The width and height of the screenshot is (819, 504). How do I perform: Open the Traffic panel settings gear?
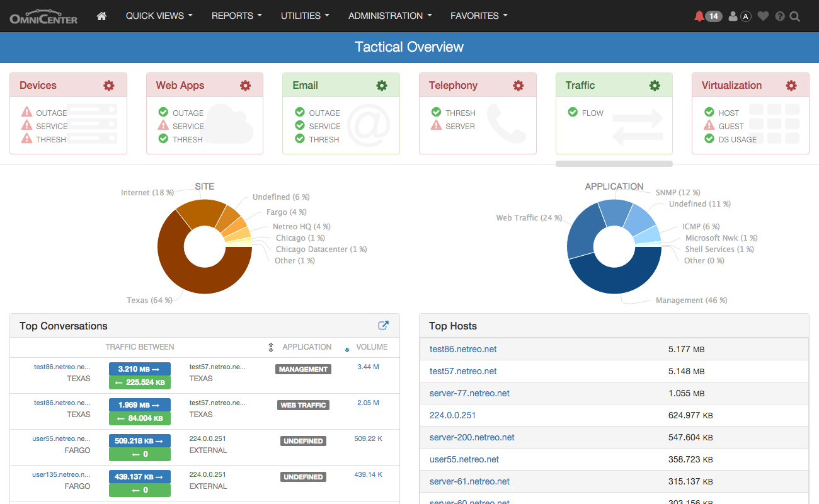[655, 85]
